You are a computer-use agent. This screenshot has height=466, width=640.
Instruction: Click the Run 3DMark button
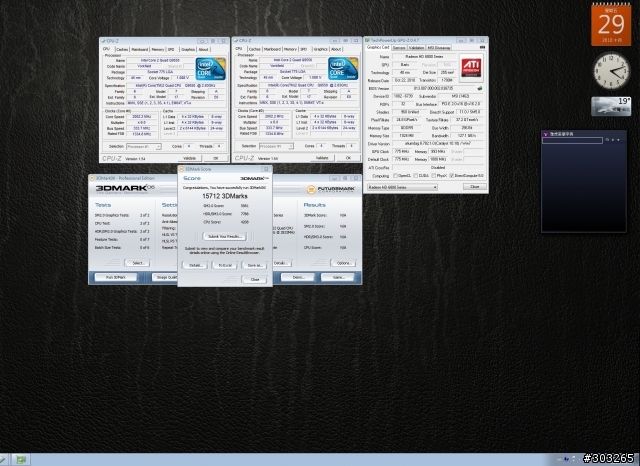116,277
